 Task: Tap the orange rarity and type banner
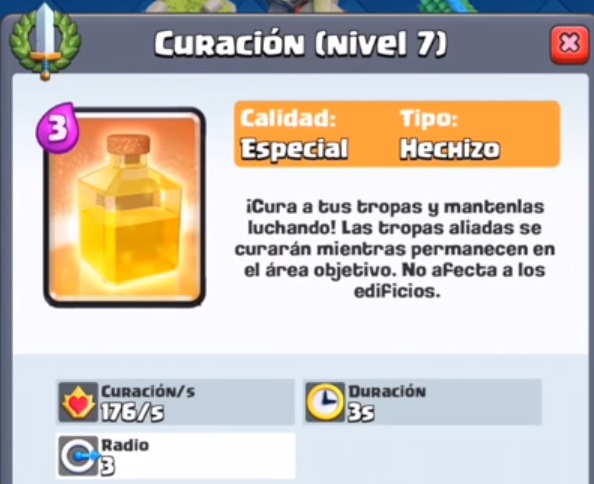click(397, 134)
